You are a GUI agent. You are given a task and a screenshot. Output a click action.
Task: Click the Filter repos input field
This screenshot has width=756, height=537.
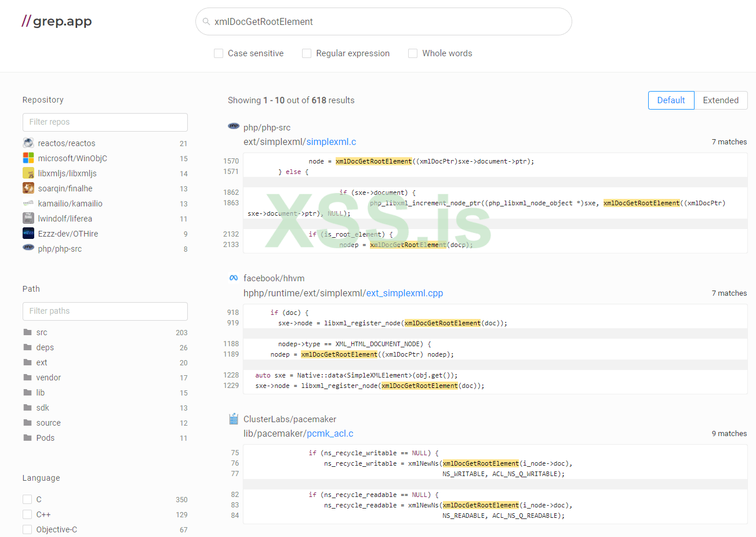point(105,122)
